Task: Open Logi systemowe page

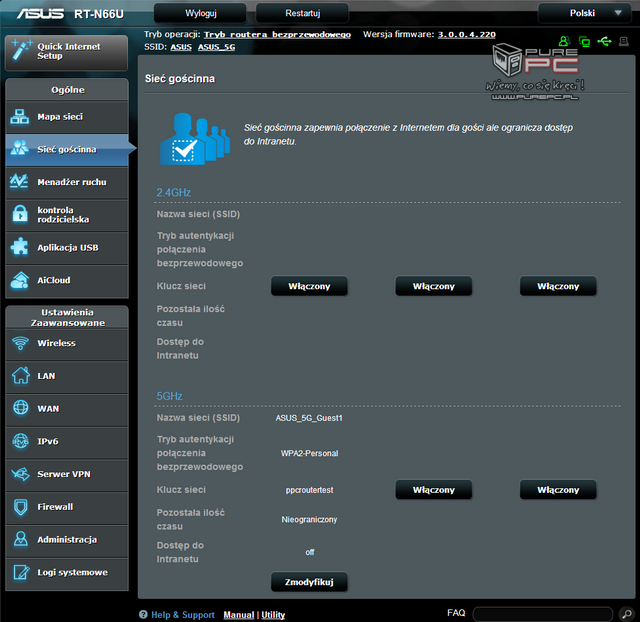Action: click(67, 573)
